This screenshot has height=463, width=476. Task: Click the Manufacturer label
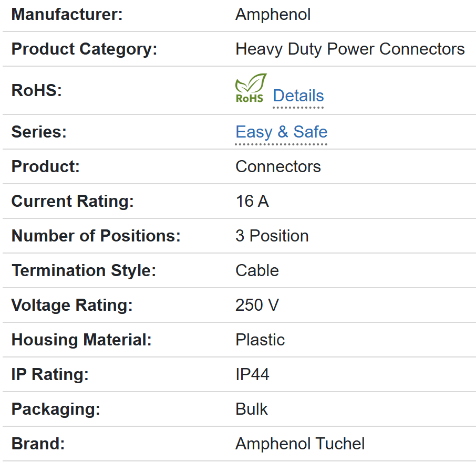click(67, 14)
